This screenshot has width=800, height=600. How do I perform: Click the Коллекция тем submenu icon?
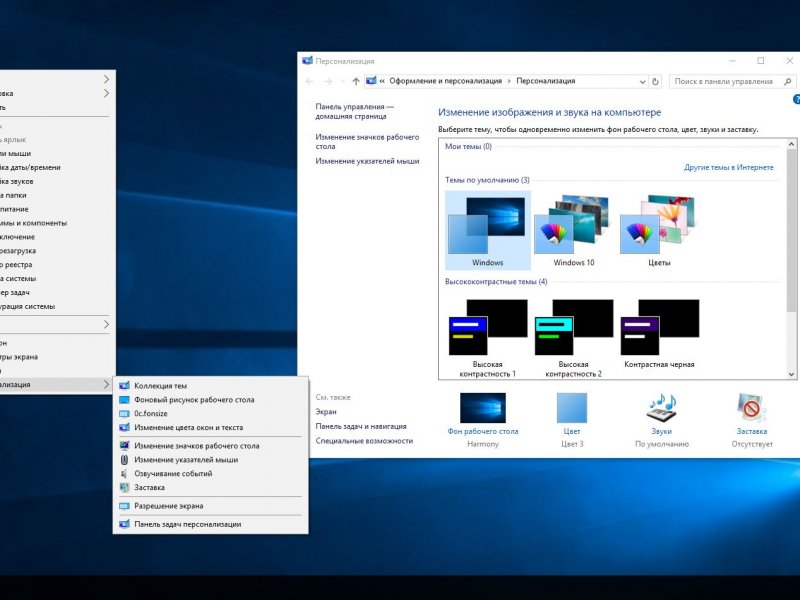pos(124,386)
